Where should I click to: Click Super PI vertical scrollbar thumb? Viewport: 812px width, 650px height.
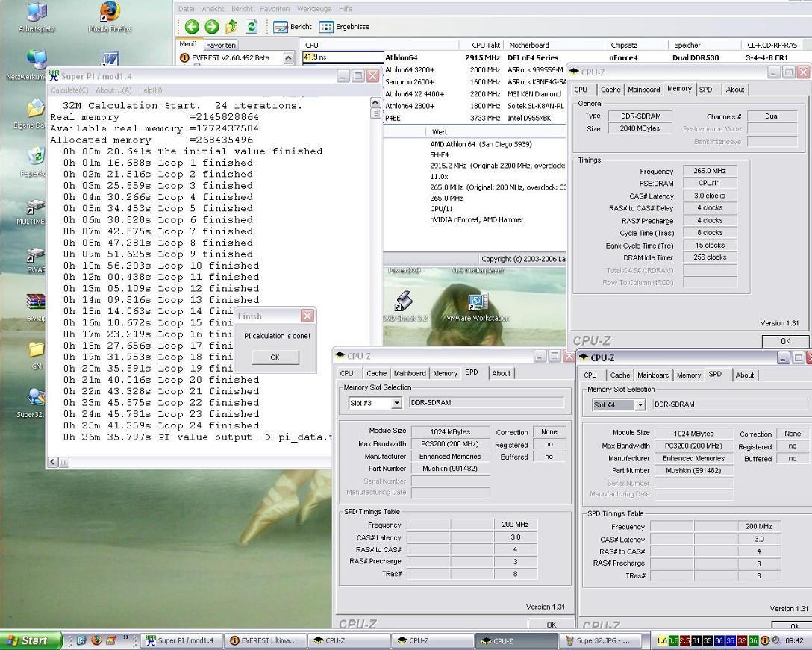pyautogui.click(x=375, y=113)
